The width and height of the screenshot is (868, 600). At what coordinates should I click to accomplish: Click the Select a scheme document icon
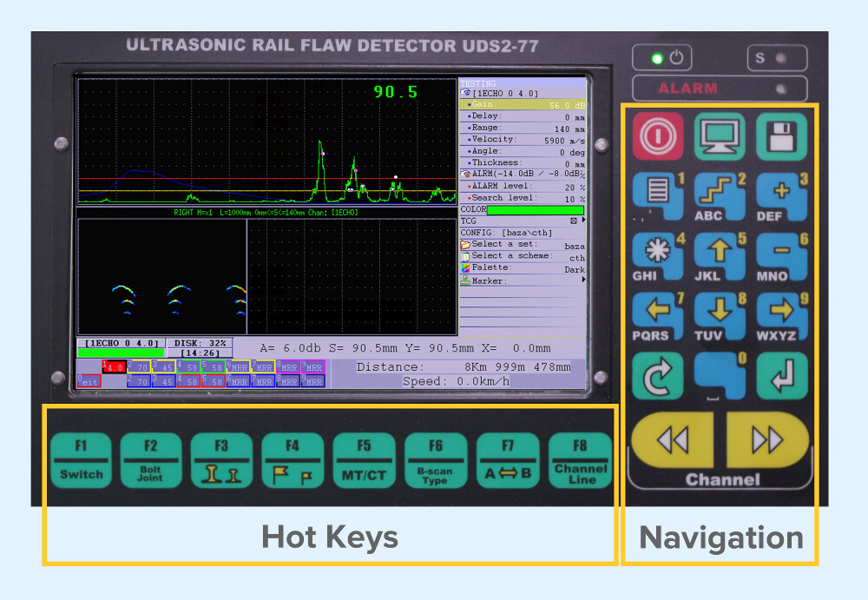coord(465,256)
